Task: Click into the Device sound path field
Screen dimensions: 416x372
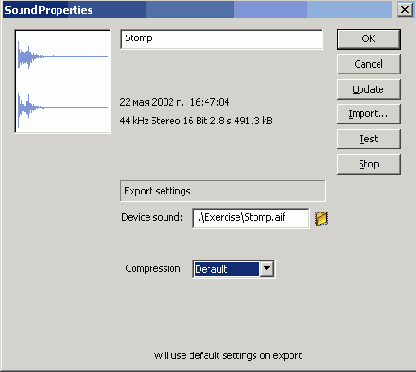Action: (251, 218)
